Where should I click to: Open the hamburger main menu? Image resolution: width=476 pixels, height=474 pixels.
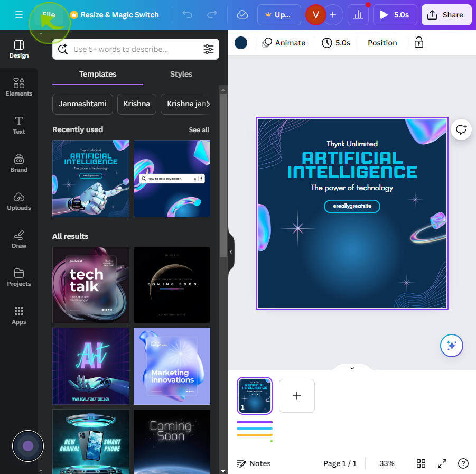19,15
